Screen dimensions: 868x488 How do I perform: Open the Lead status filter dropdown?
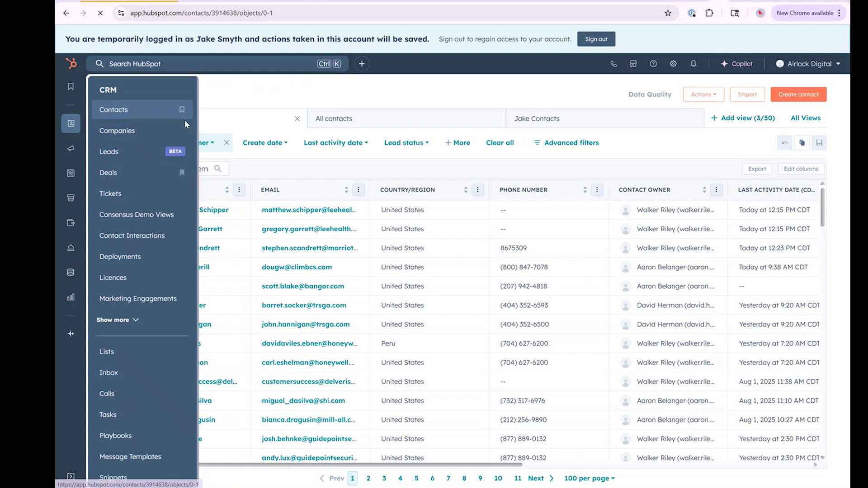406,142
